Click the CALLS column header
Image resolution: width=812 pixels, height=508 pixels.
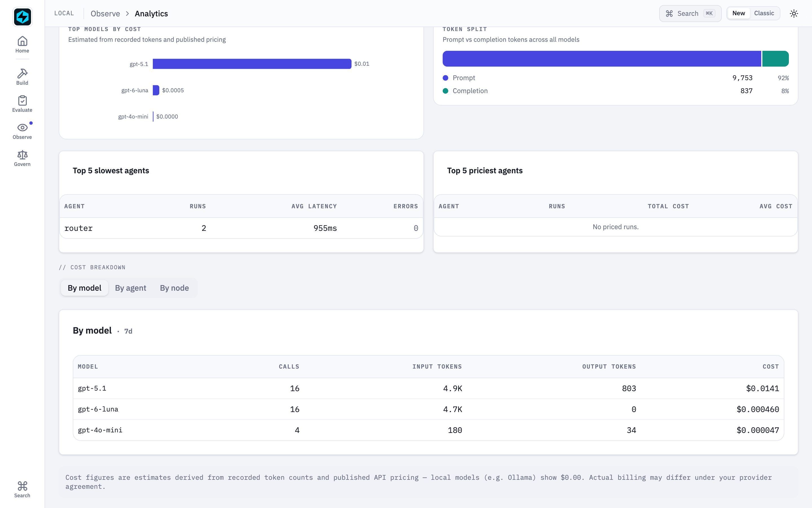click(x=289, y=367)
